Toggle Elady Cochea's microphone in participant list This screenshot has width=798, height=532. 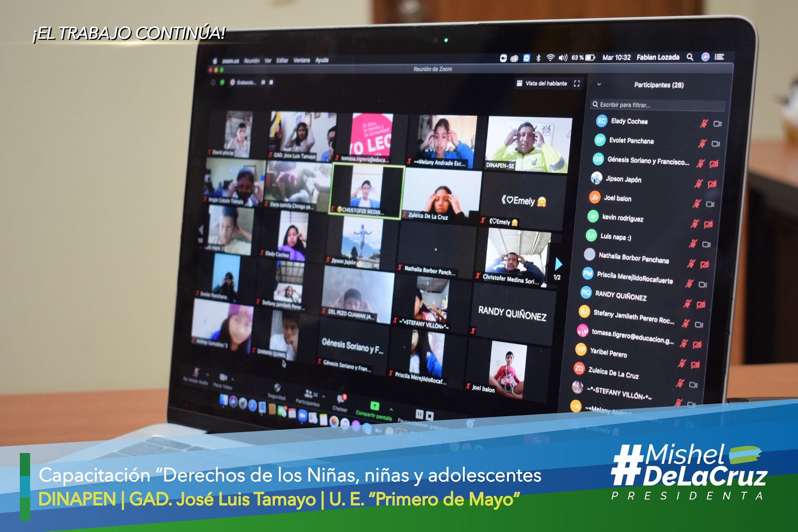[x=704, y=124]
